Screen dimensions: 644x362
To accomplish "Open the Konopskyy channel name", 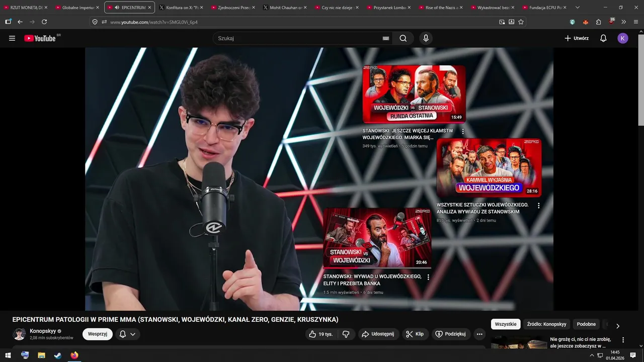I will tap(43, 331).
